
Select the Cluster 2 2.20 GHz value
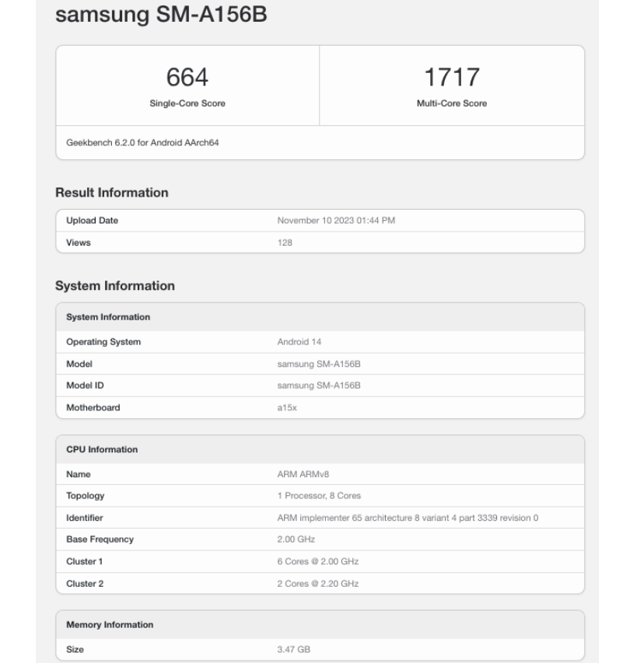pos(317,583)
